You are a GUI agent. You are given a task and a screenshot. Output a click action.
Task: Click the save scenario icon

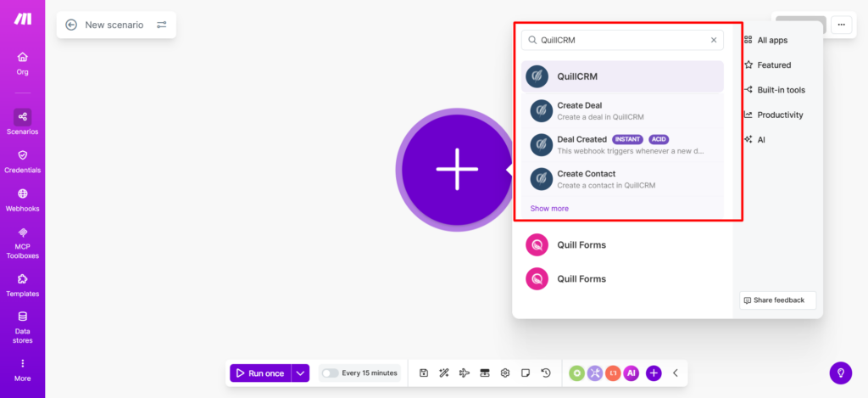424,373
